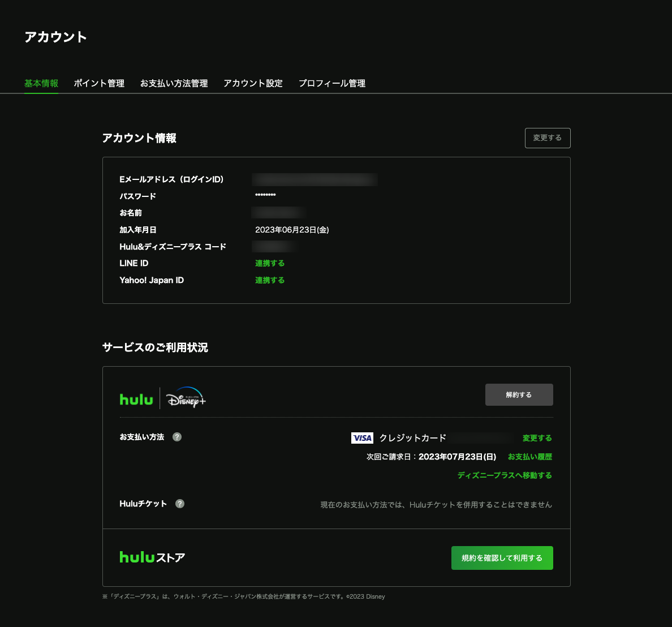
Task: Click the masked password value
Action: coord(265,195)
